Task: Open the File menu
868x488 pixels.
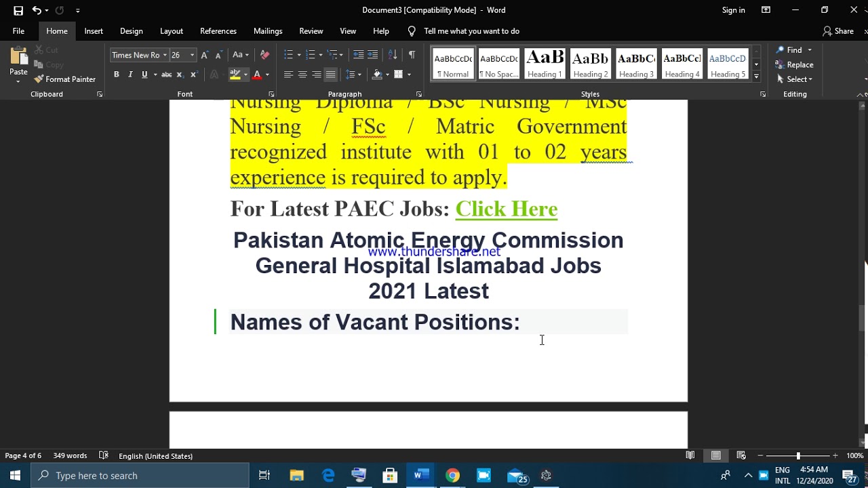Action: point(18,31)
